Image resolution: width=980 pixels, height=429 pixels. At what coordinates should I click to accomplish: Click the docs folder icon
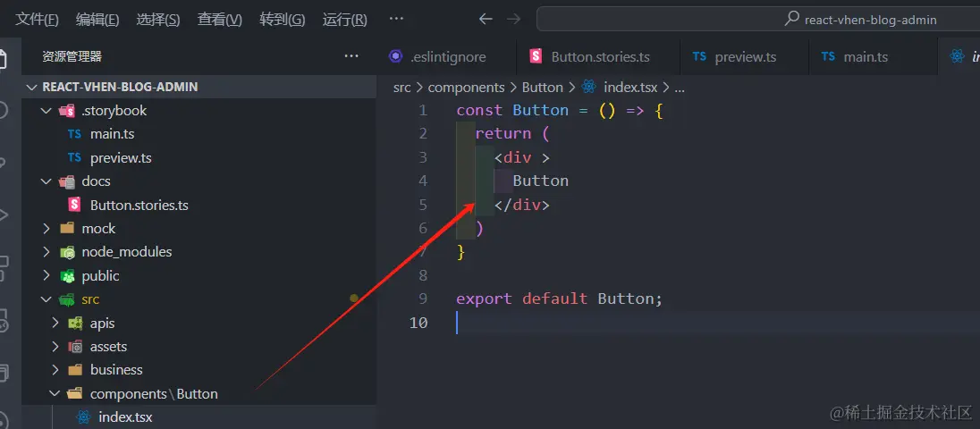click(66, 181)
